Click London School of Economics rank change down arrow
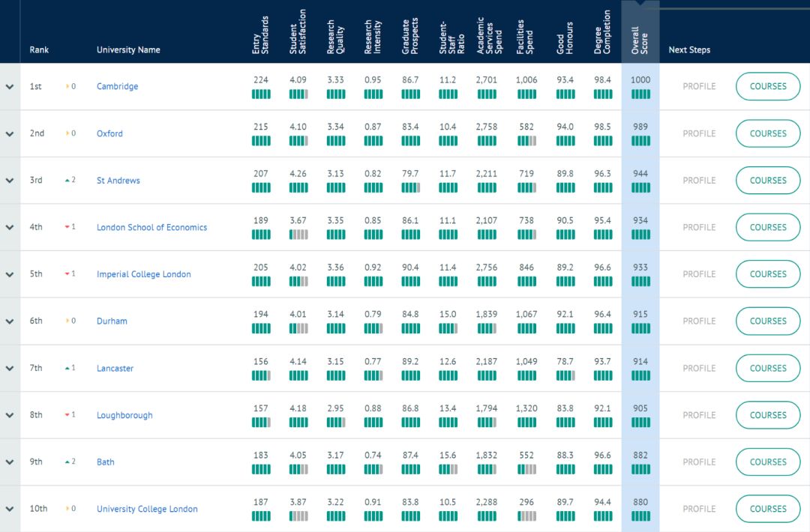The image size is (810, 532). [67, 227]
